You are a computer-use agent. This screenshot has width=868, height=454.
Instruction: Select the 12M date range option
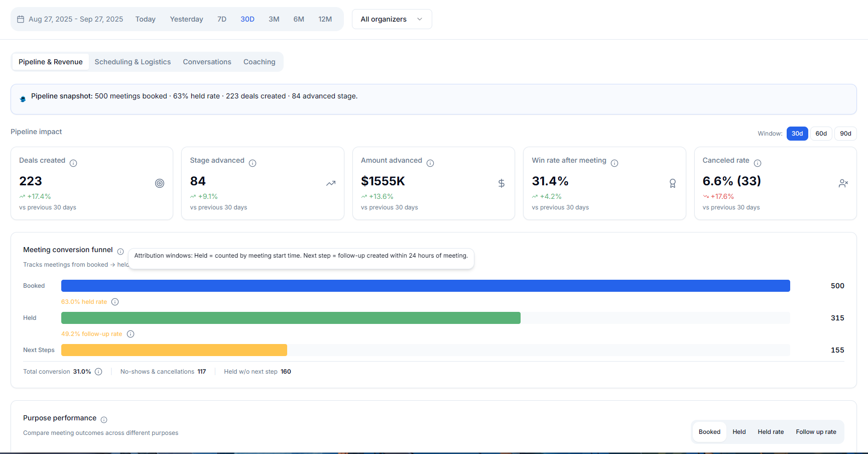325,19
